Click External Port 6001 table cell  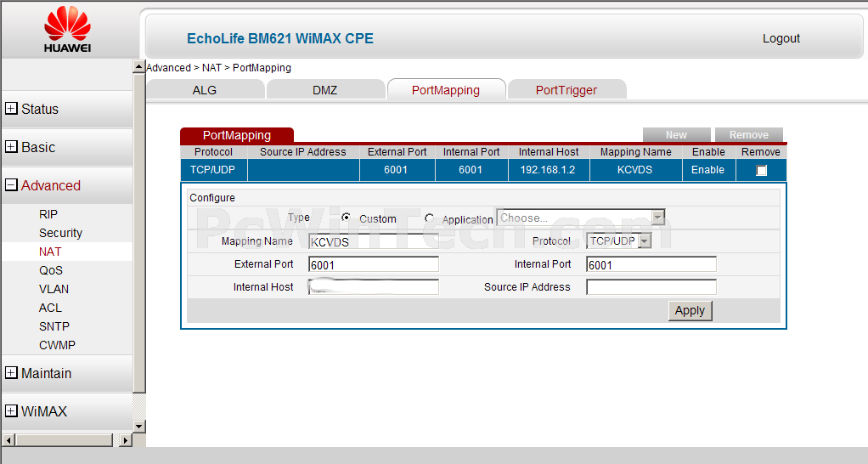(397, 170)
